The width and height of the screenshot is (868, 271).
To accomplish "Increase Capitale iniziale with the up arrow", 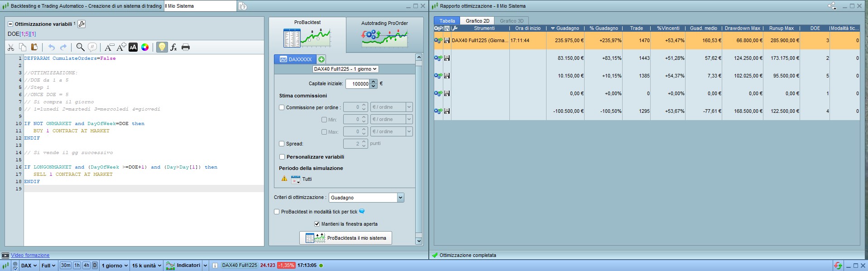I will click(x=374, y=82).
